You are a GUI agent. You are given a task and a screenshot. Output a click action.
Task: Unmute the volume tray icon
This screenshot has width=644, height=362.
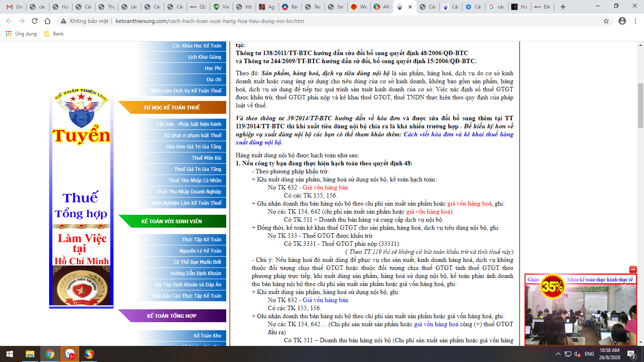(578, 354)
